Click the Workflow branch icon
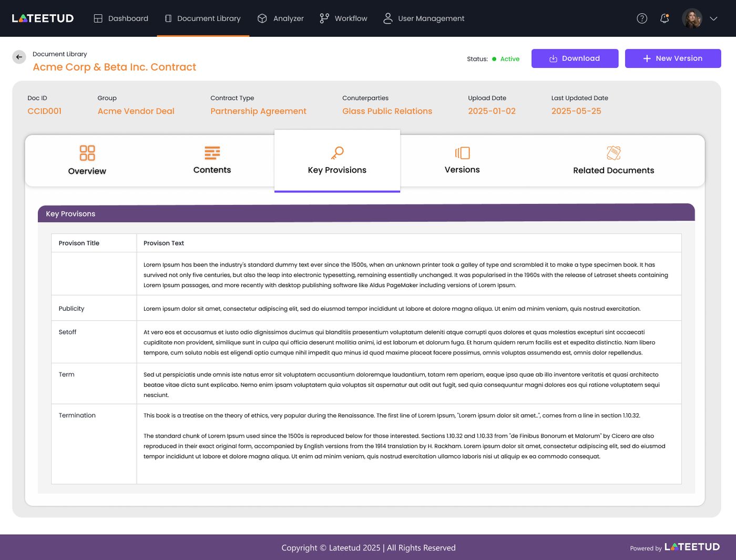 [324, 18]
